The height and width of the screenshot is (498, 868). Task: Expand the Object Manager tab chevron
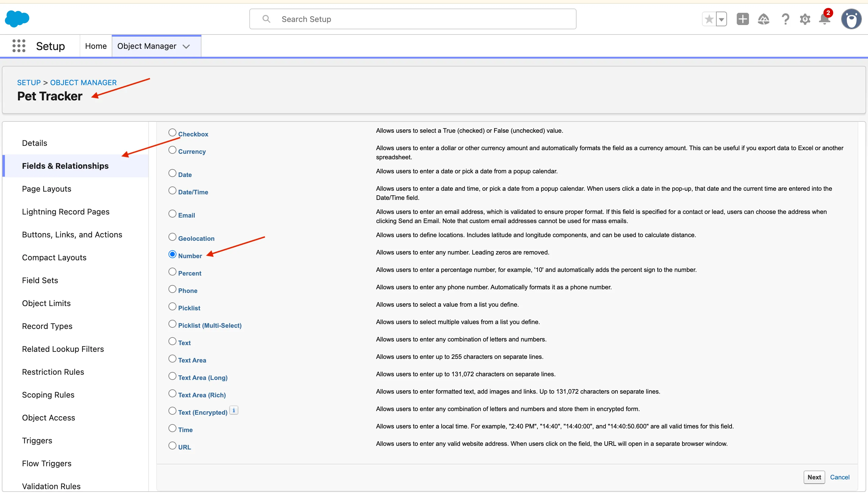tap(186, 46)
